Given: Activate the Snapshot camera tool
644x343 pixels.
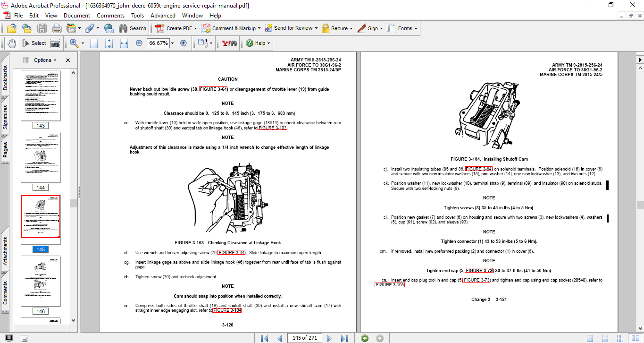Looking at the screenshot, I should (x=55, y=43).
